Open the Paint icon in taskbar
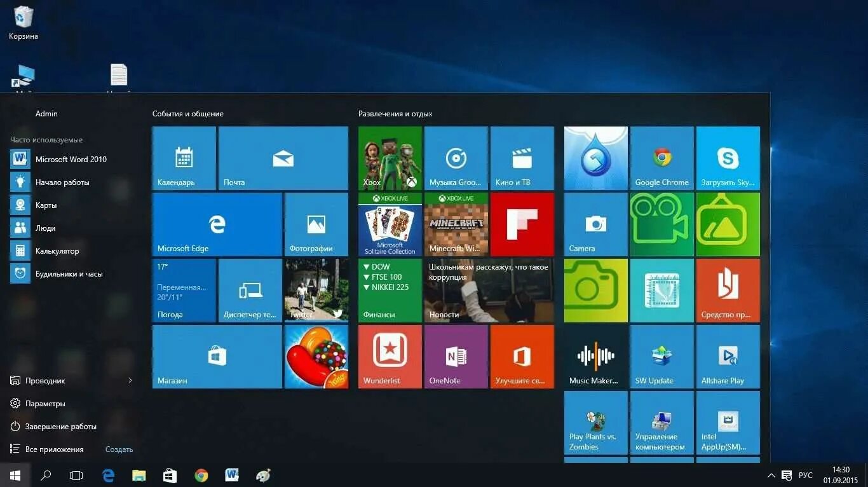 (x=263, y=475)
